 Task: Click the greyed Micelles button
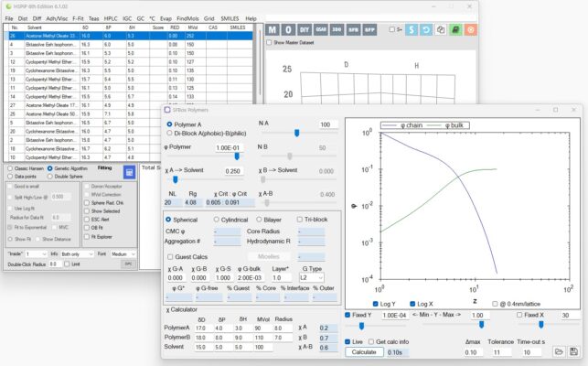269,257
